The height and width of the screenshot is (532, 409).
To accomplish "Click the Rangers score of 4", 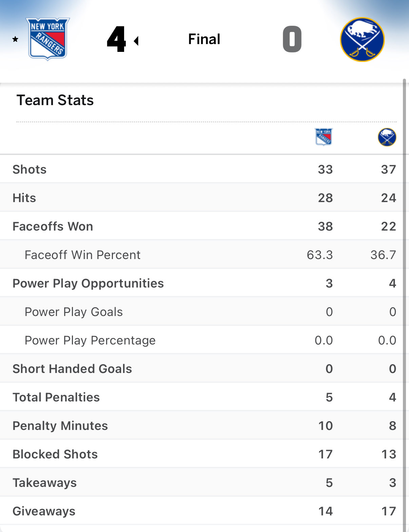I will (x=116, y=39).
